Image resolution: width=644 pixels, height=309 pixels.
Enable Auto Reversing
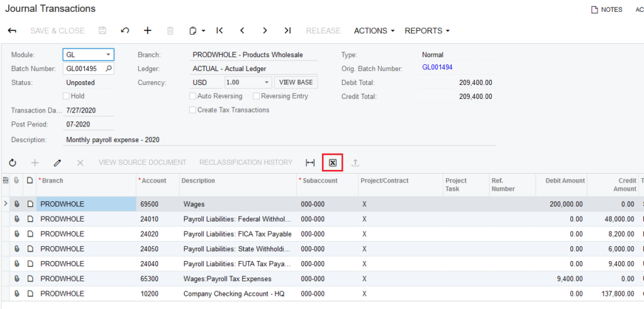point(192,96)
